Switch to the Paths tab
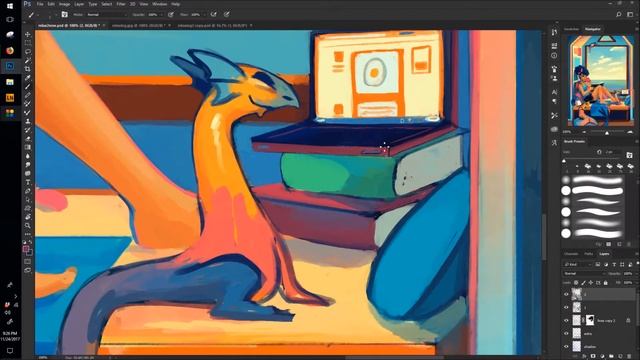640x360 pixels. pyautogui.click(x=589, y=254)
